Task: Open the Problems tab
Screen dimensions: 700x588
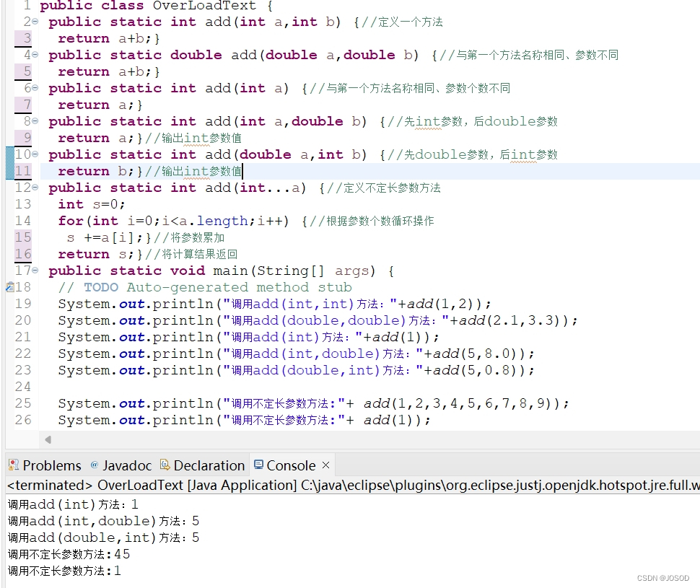Action: tap(45, 465)
